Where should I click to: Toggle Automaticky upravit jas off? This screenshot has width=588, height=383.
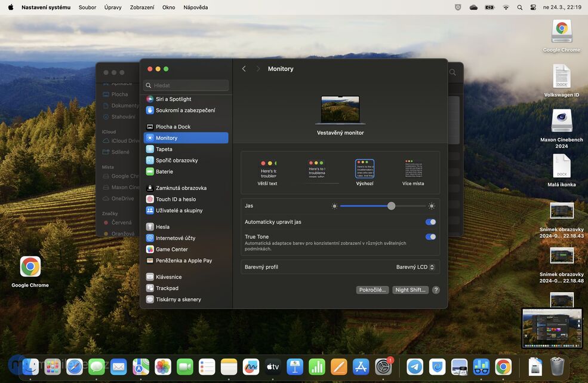pos(430,222)
